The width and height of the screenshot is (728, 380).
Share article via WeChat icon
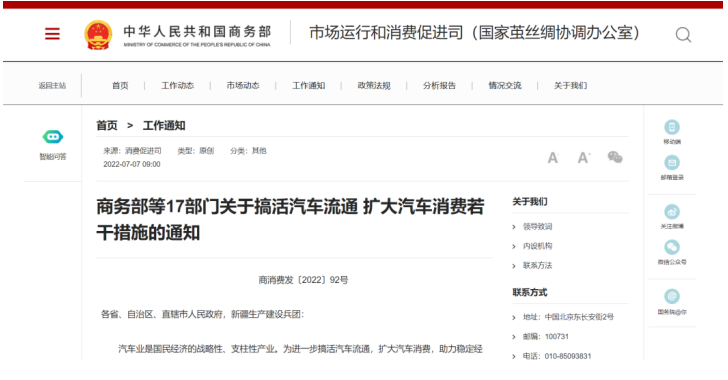click(615, 157)
